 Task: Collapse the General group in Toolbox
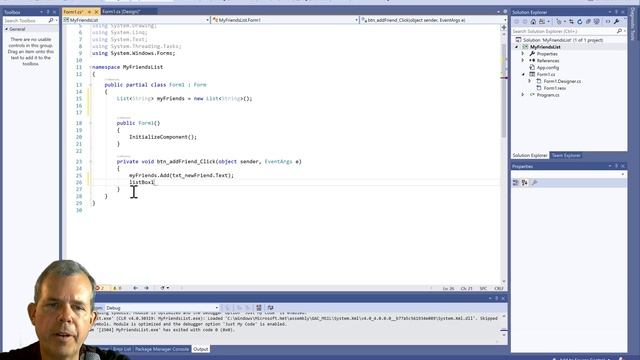7,29
